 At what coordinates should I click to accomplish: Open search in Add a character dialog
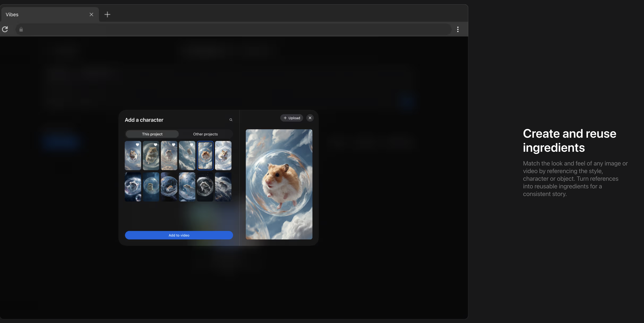click(231, 120)
